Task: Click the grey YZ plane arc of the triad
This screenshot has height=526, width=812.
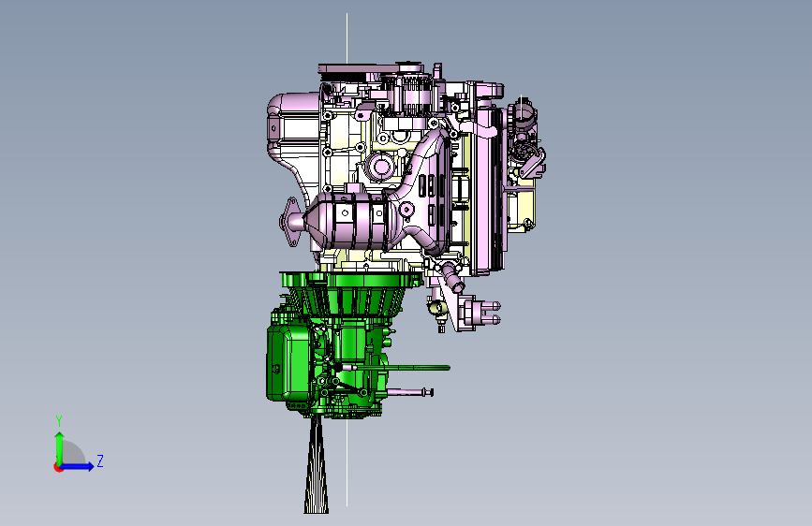Action: click(74, 454)
